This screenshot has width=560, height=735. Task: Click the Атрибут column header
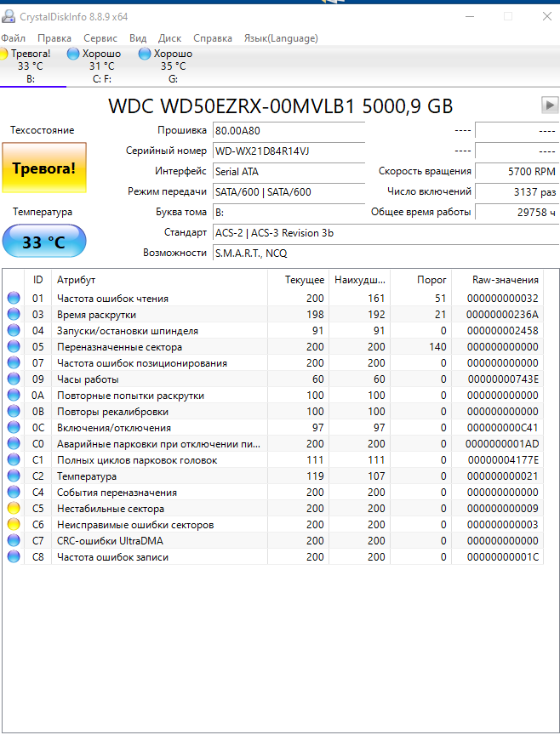click(159, 280)
